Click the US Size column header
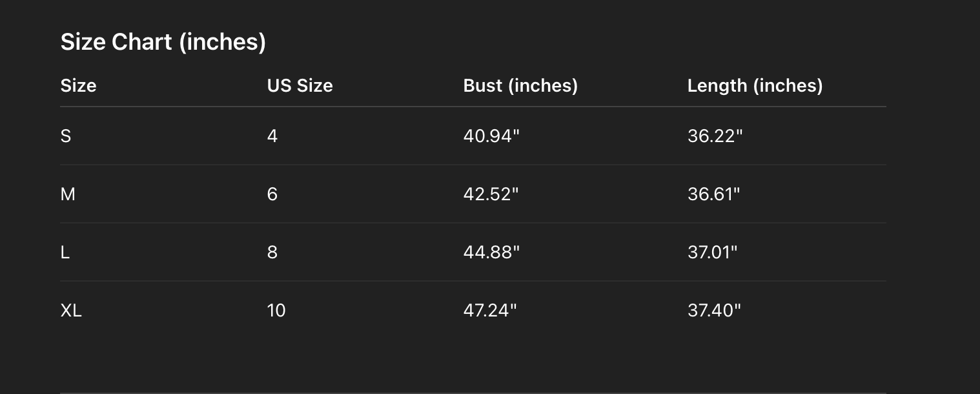The image size is (980, 394). coord(300,85)
